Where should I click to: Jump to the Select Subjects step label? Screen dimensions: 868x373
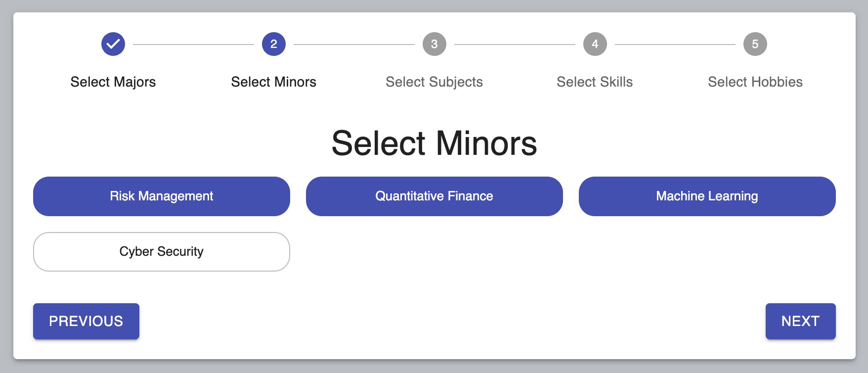click(434, 82)
